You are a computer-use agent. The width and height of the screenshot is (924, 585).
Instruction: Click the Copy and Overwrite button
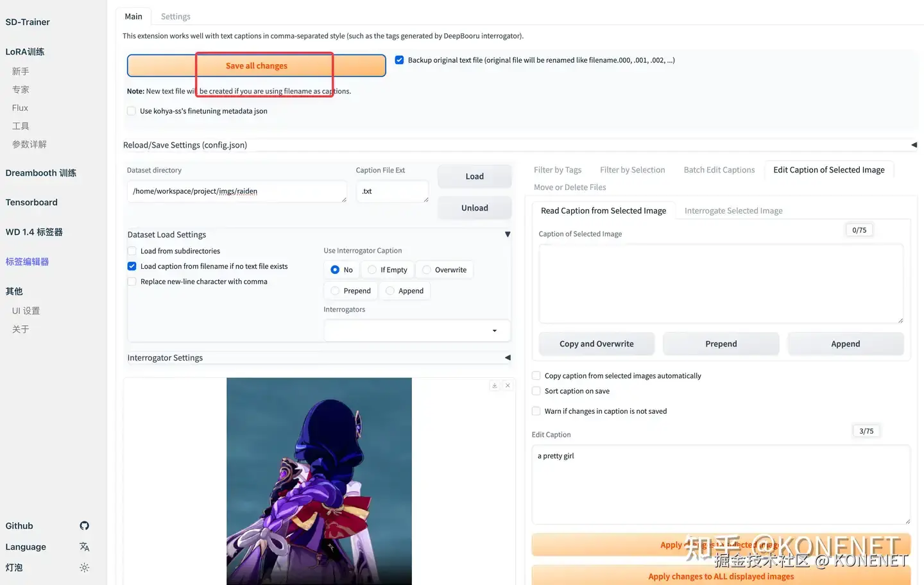click(597, 344)
